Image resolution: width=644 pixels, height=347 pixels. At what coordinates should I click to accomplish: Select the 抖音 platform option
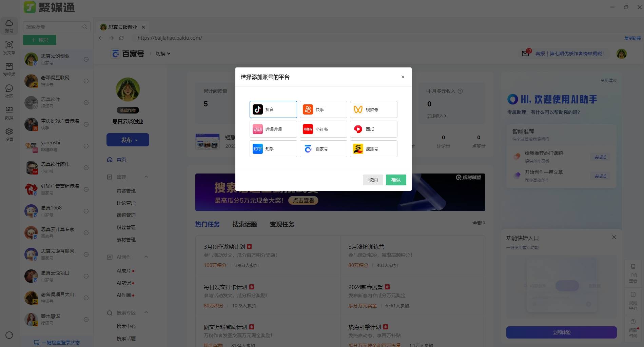pyautogui.click(x=273, y=109)
